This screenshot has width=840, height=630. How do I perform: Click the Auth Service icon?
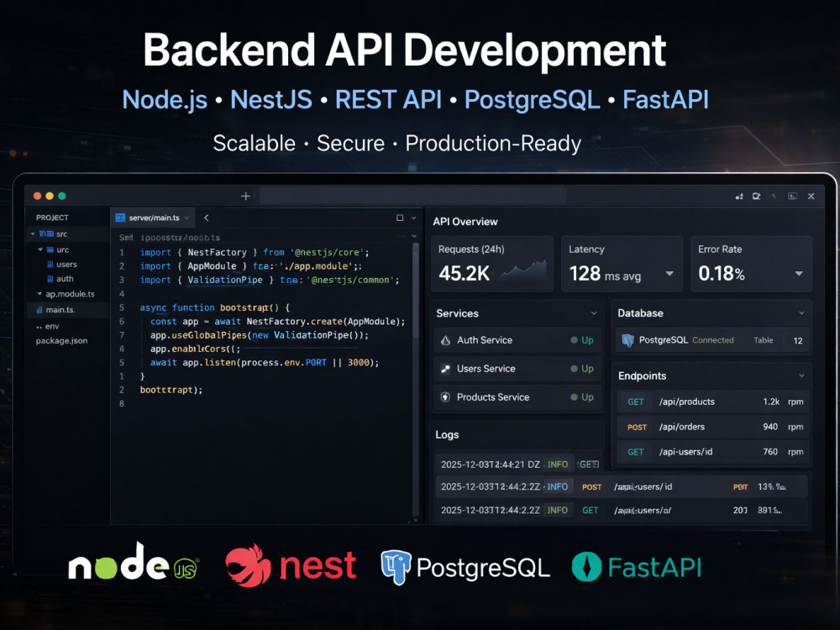(446, 340)
